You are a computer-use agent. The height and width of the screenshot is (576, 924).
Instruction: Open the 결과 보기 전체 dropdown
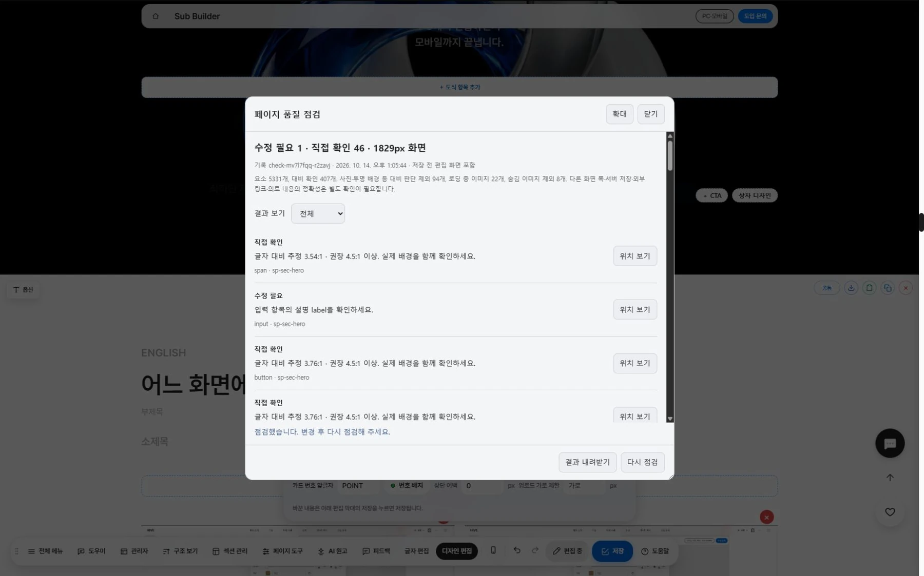click(318, 214)
